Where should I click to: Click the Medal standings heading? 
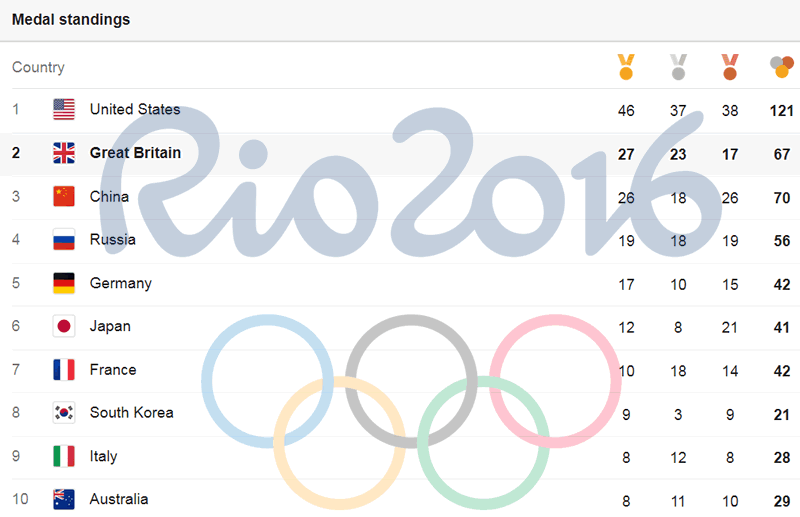point(70,19)
